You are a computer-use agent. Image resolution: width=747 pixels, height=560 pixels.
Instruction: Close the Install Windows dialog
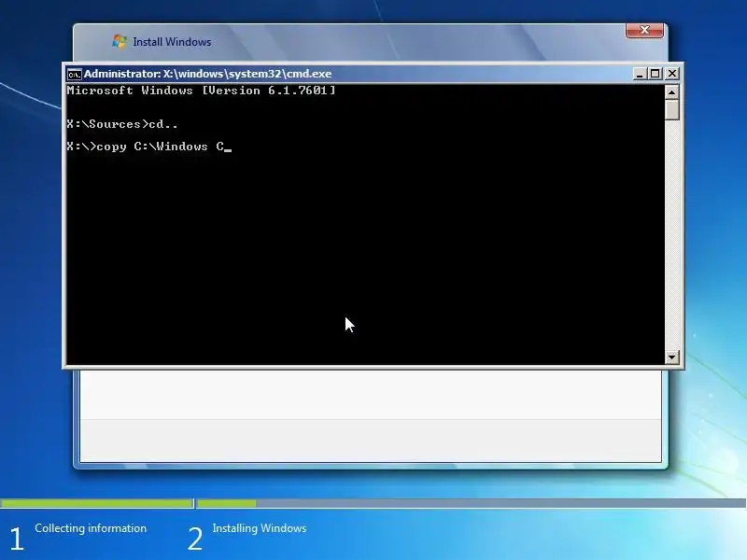[644, 30]
